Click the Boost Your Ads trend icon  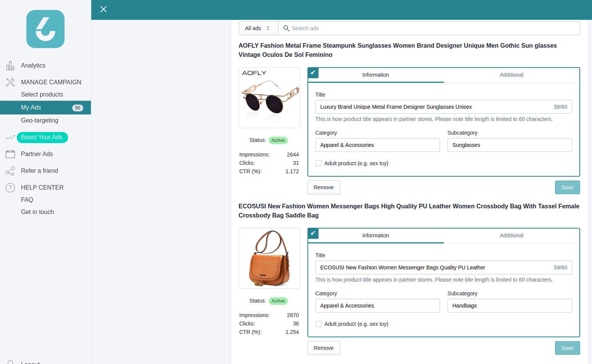click(x=10, y=137)
